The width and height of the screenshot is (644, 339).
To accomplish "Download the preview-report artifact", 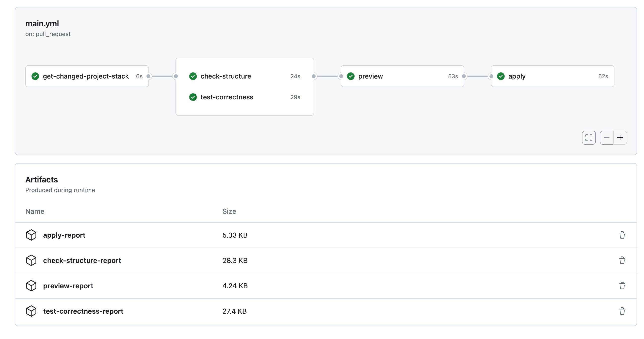I will pos(68,286).
